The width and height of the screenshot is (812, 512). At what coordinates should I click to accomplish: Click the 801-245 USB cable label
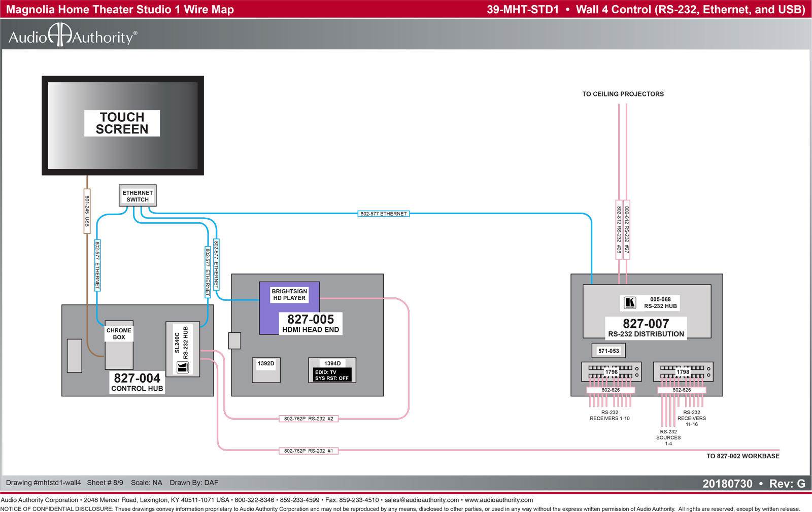(87, 211)
